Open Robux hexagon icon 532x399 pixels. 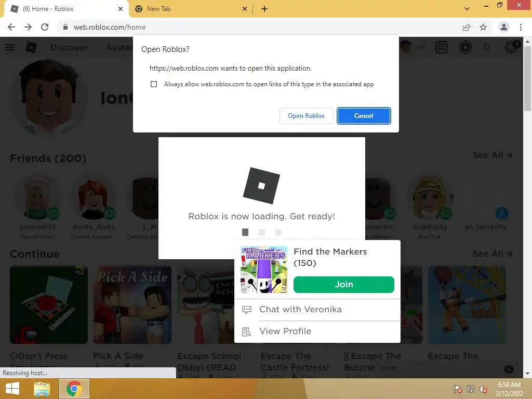coord(465,47)
